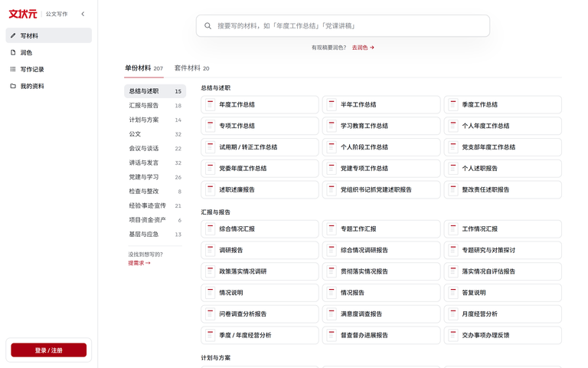Viewport: 588px width, 368px height.
Task: Click document icon beside 述职述廉报告
Action: pos(210,189)
